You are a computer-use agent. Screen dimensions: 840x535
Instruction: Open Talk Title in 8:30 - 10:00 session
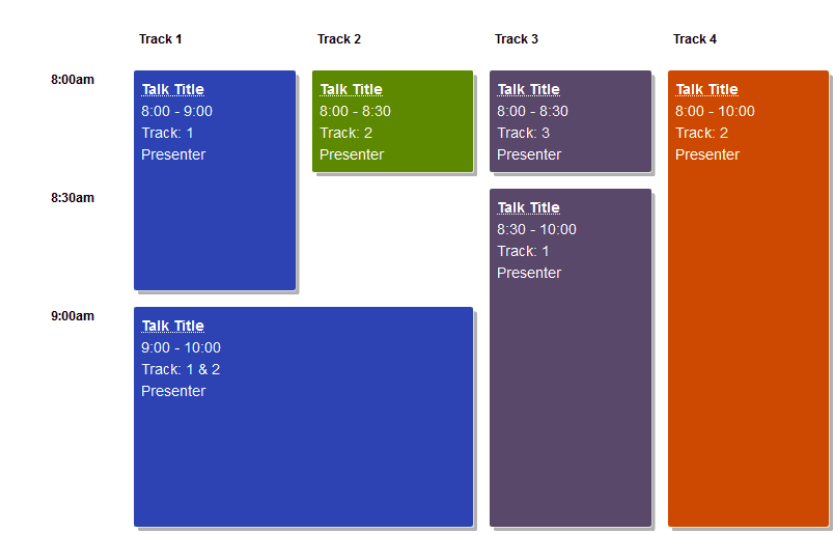528,208
